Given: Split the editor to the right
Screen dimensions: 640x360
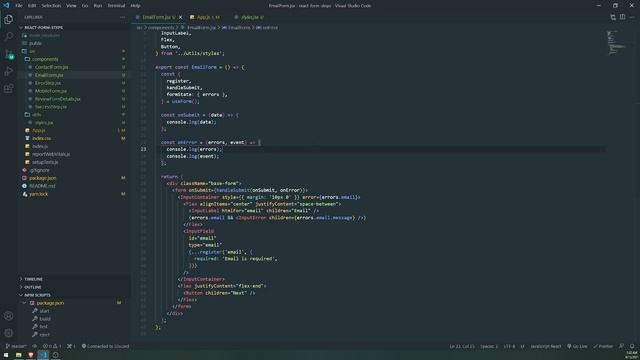Looking at the screenshot, I should (622, 17).
